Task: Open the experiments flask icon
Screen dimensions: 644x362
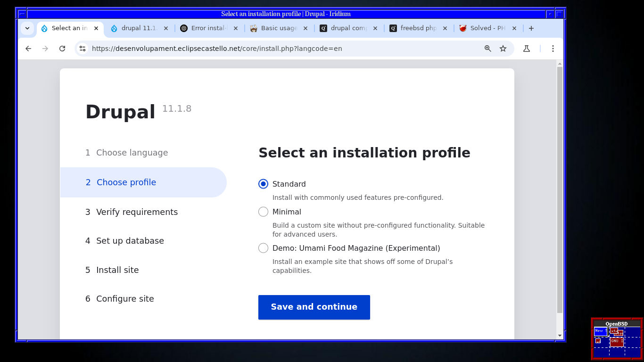Action: (527, 49)
